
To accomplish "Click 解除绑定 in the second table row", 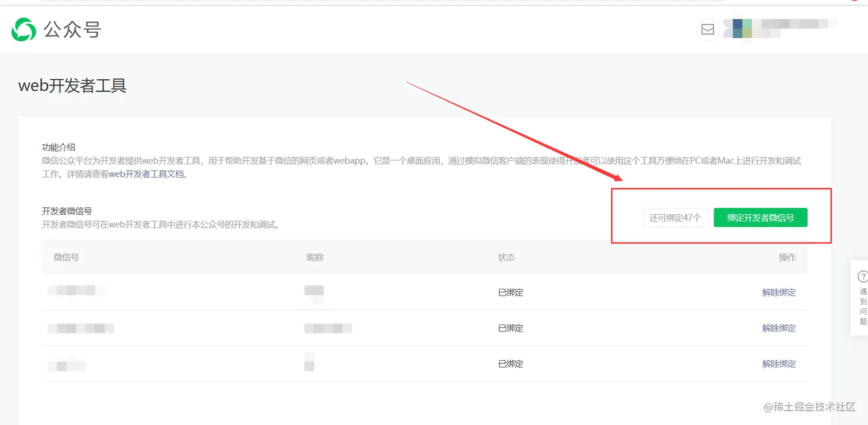I will pyautogui.click(x=779, y=328).
